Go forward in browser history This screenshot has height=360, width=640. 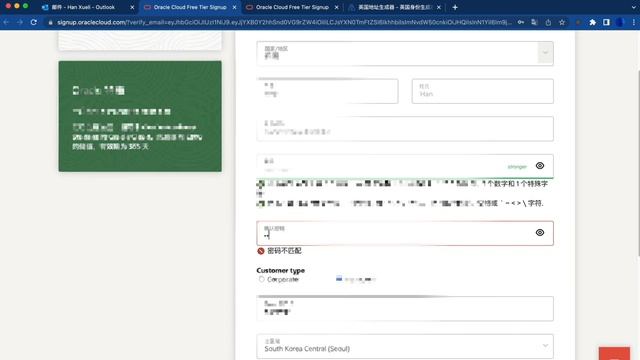20,22
